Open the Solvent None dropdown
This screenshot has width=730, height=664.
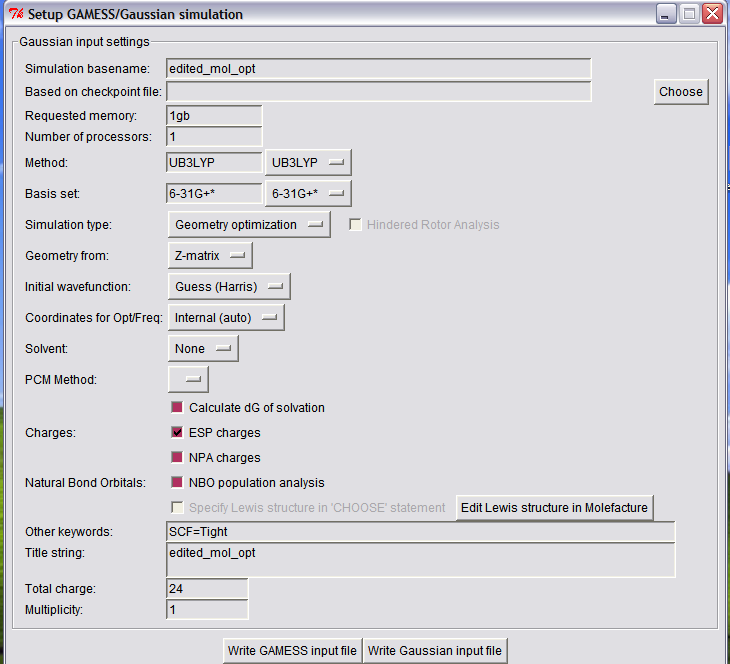(x=203, y=349)
